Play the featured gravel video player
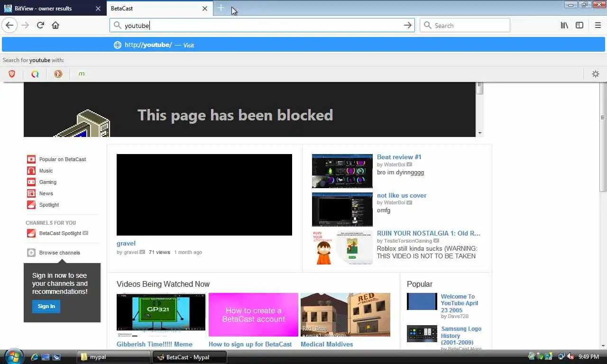 [204, 195]
